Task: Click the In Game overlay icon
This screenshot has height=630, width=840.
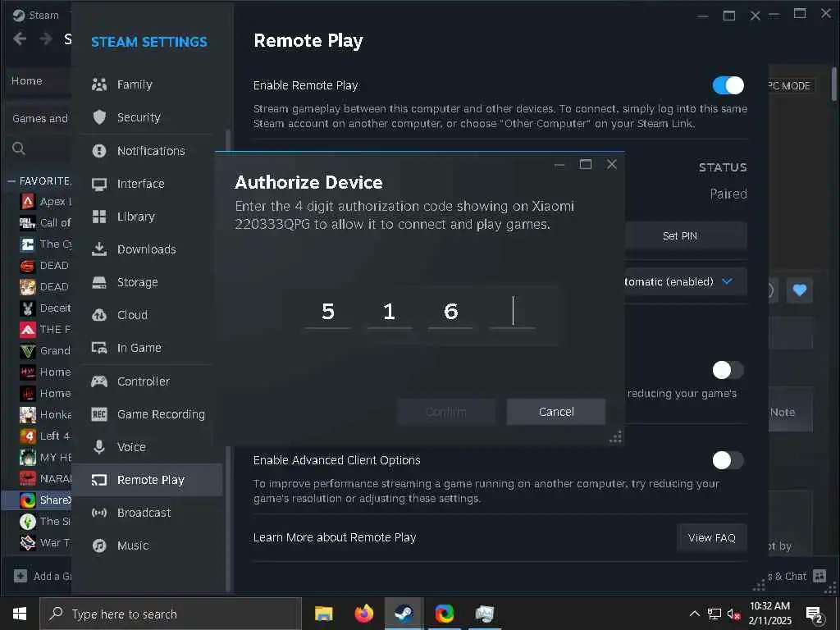Action: click(99, 348)
